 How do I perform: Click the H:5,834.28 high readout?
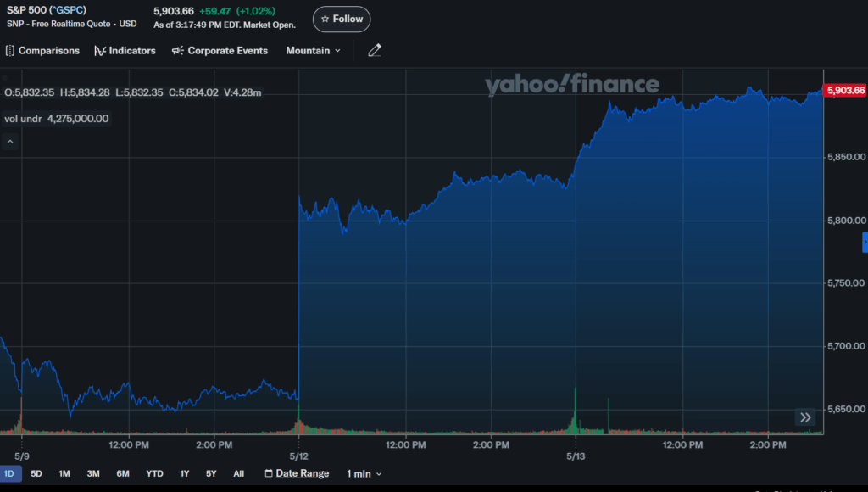85,92
